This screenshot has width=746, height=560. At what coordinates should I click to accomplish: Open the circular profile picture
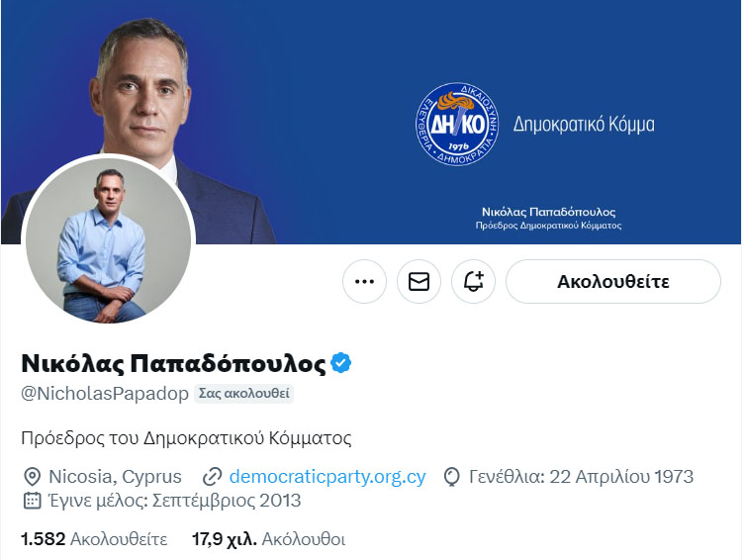pos(109,239)
